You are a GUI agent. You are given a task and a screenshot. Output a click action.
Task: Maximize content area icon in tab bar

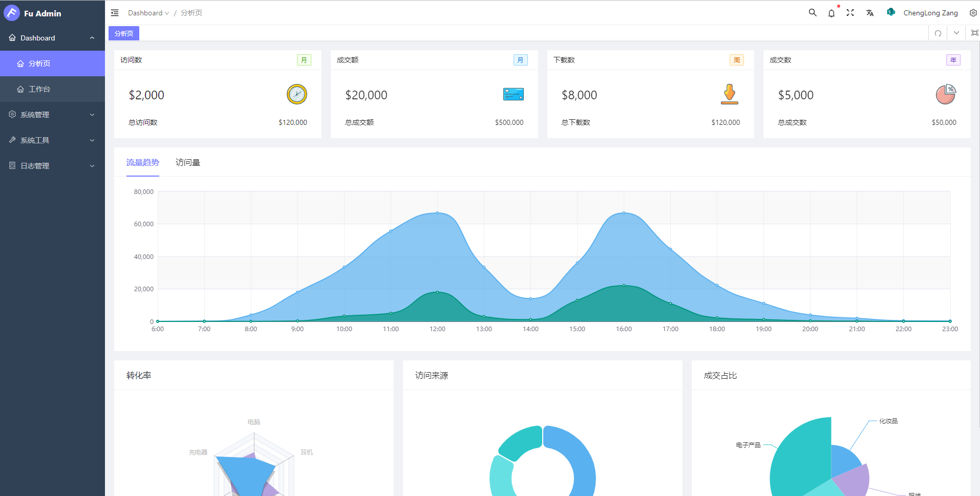[975, 33]
